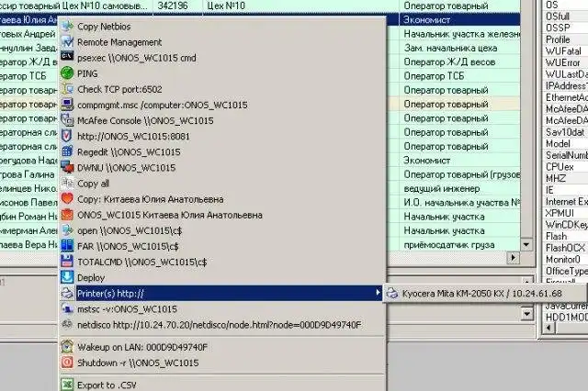
Task: Select the XPMUI property row
Action: [x=565, y=213]
